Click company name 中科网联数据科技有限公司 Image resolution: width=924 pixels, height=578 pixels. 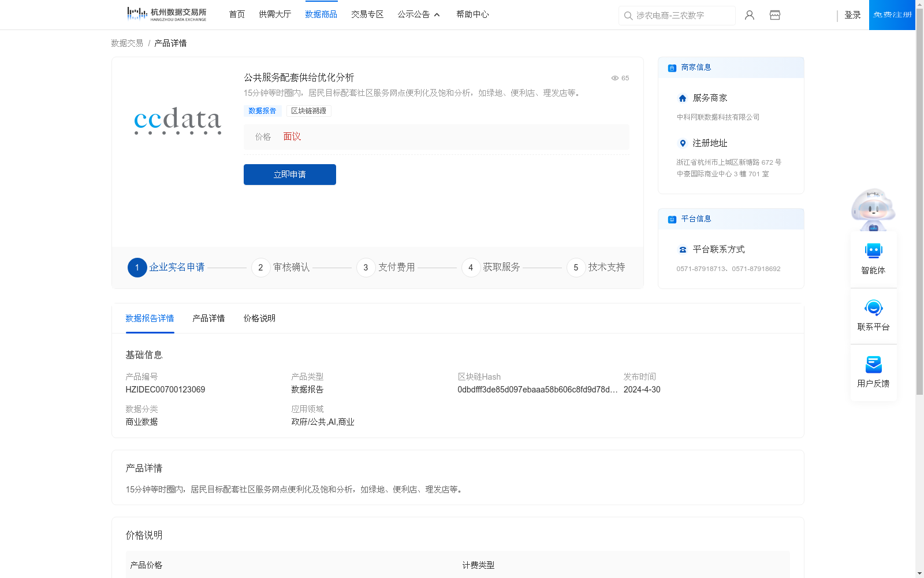pyautogui.click(x=718, y=117)
